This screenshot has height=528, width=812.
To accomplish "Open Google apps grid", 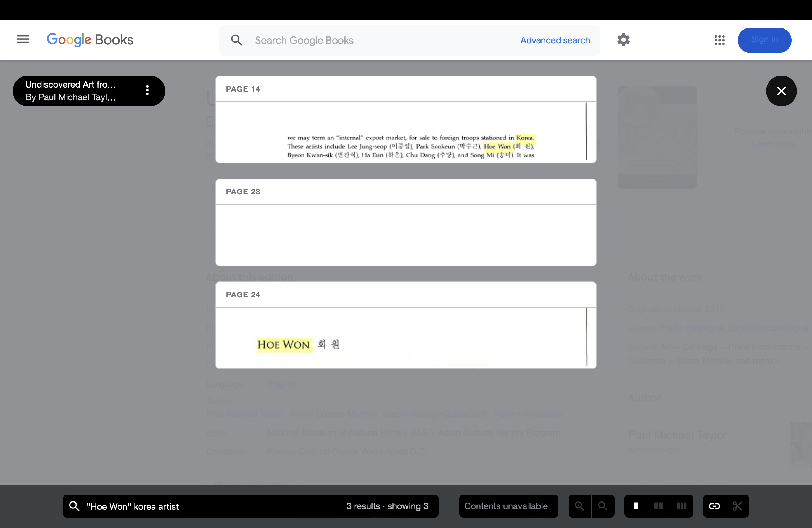I will 719,40.
